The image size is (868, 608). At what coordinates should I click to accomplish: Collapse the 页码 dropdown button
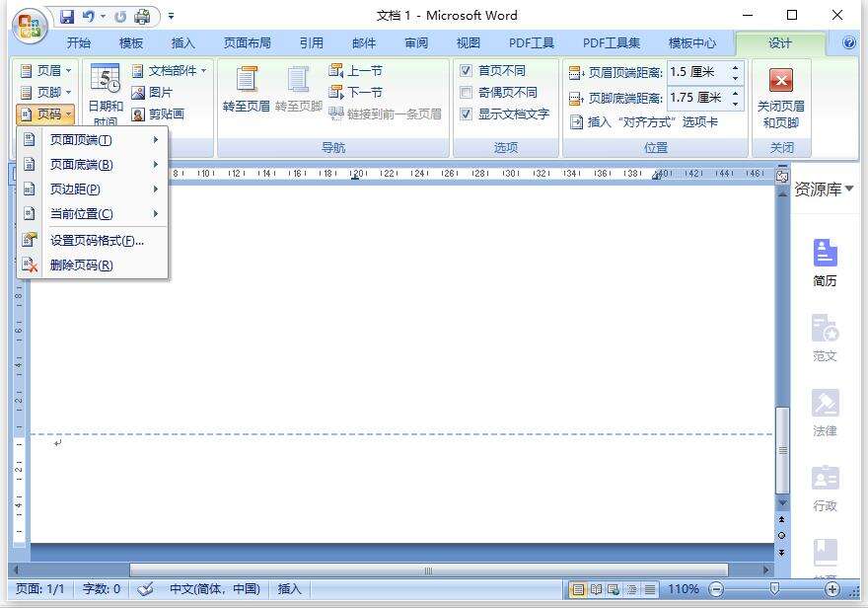coord(45,114)
